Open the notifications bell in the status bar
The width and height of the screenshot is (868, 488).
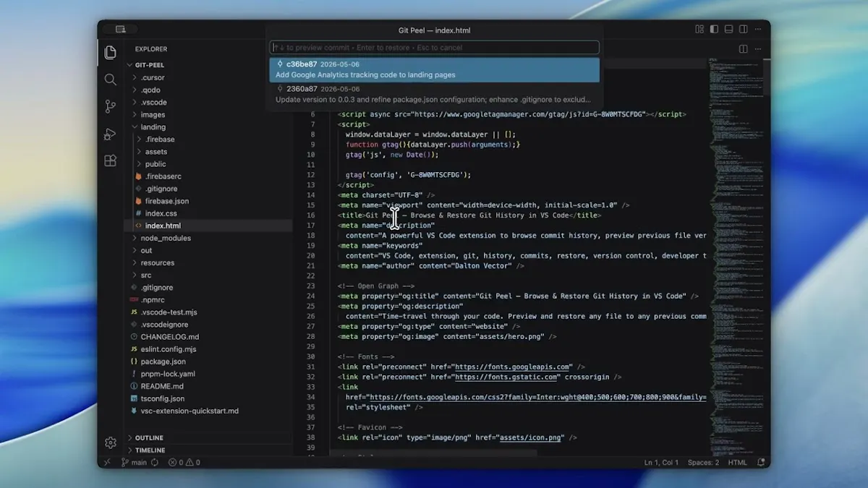click(x=761, y=463)
